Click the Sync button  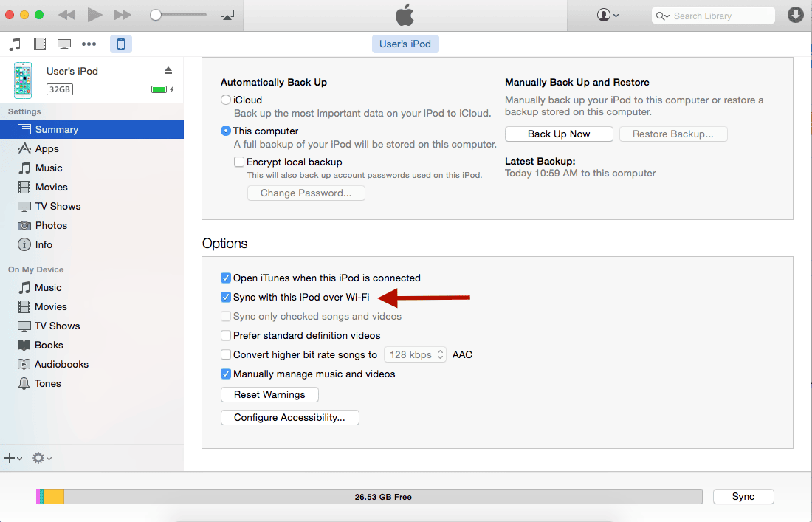pos(743,497)
